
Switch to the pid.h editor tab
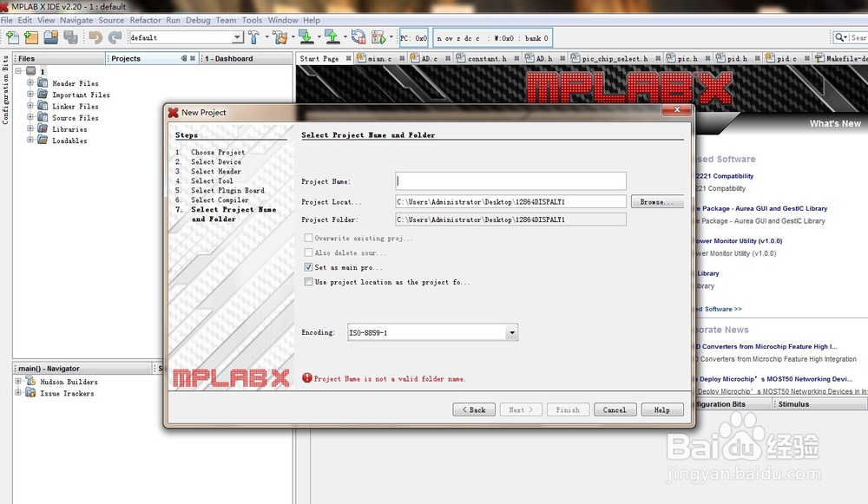(737, 58)
